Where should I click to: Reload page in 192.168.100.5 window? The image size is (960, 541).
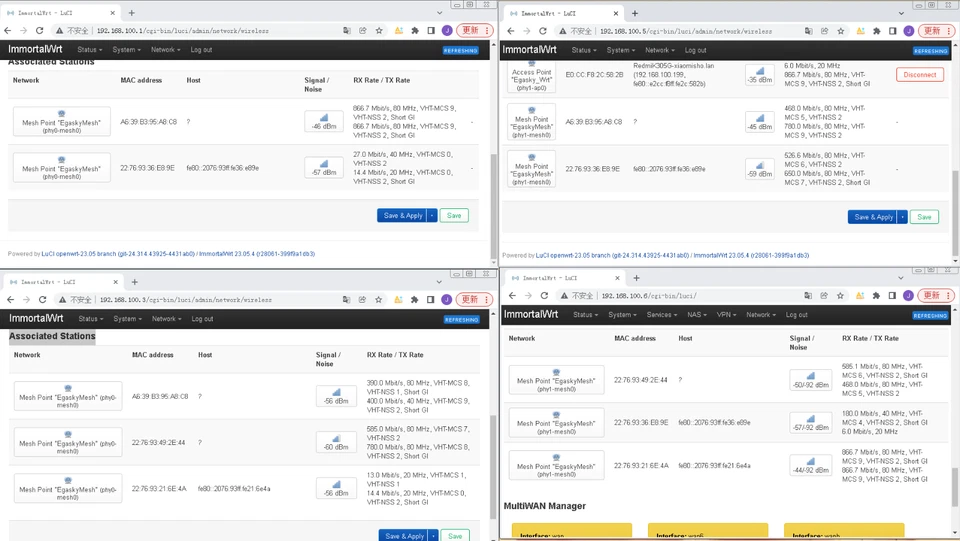click(542, 31)
